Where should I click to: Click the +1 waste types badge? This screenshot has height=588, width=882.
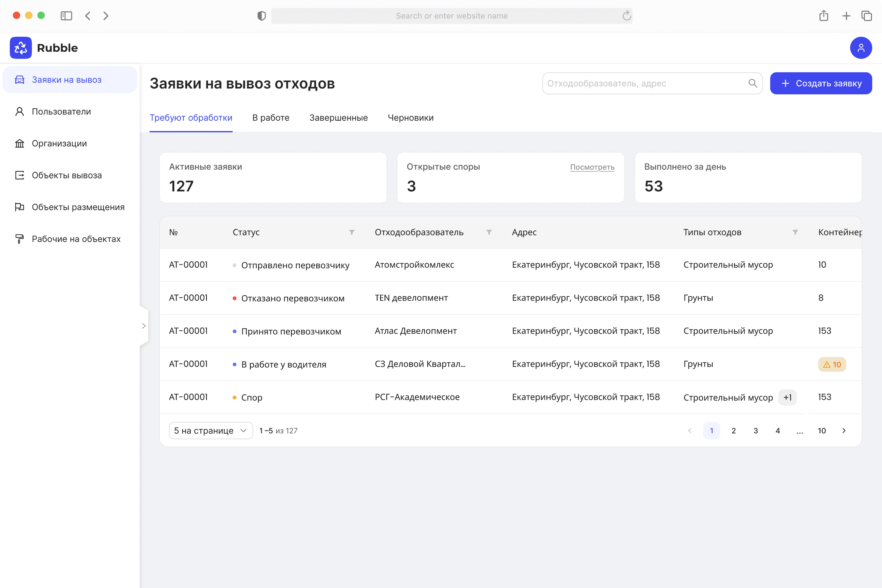click(x=787, y=397)
